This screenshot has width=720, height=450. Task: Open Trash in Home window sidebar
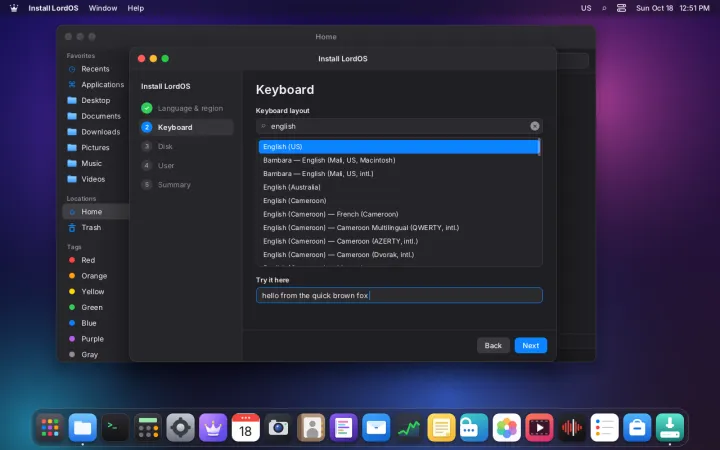tap(95, 227)
